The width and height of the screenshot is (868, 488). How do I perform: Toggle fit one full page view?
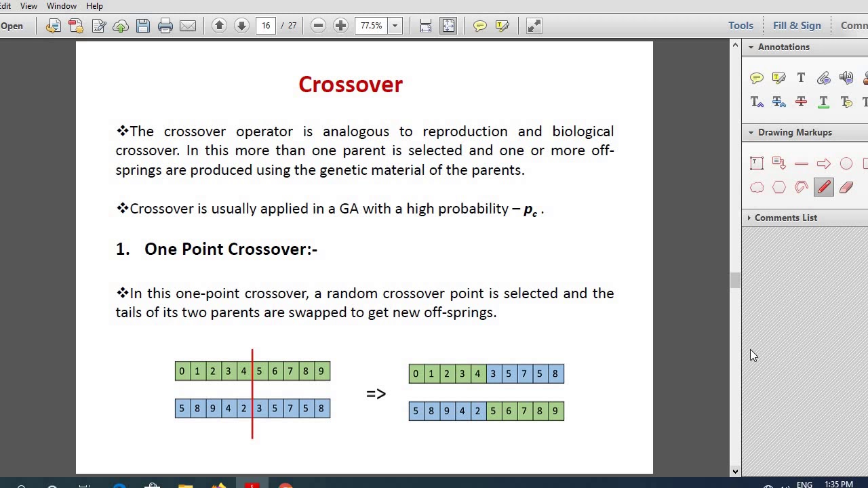coord(448,26)
